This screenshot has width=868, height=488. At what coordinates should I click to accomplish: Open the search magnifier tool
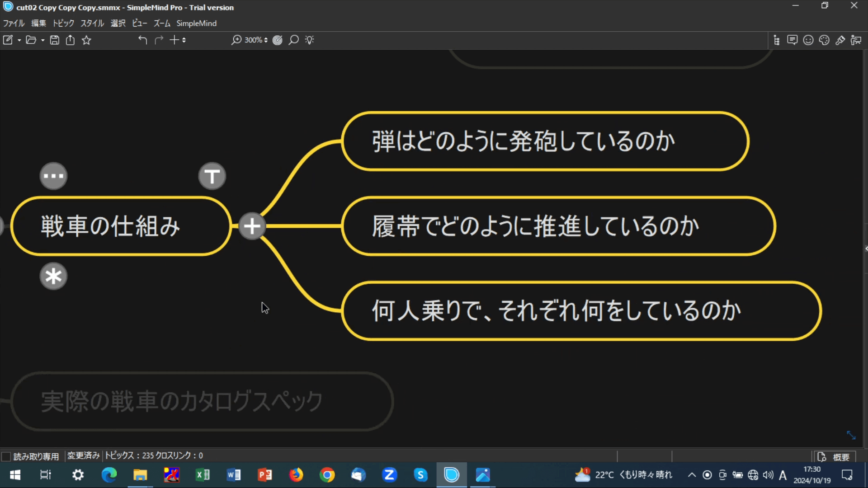pos(293,40)
